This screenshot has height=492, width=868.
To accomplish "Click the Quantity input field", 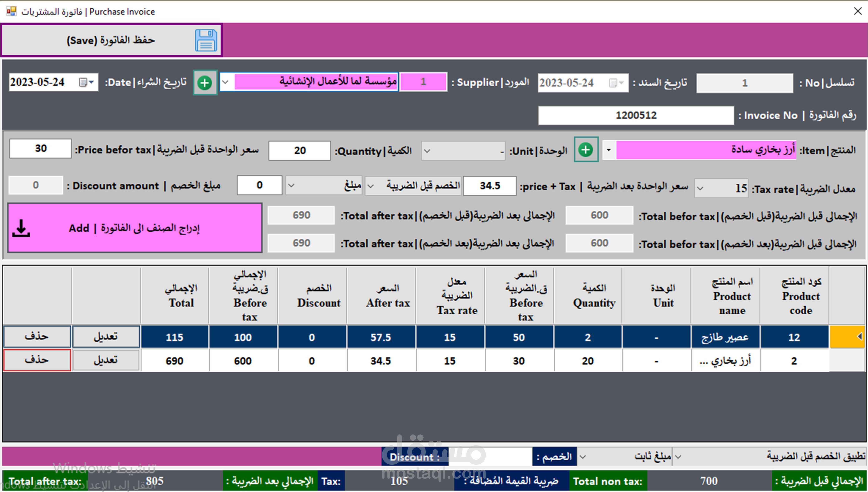I will (x=299, y=151).
